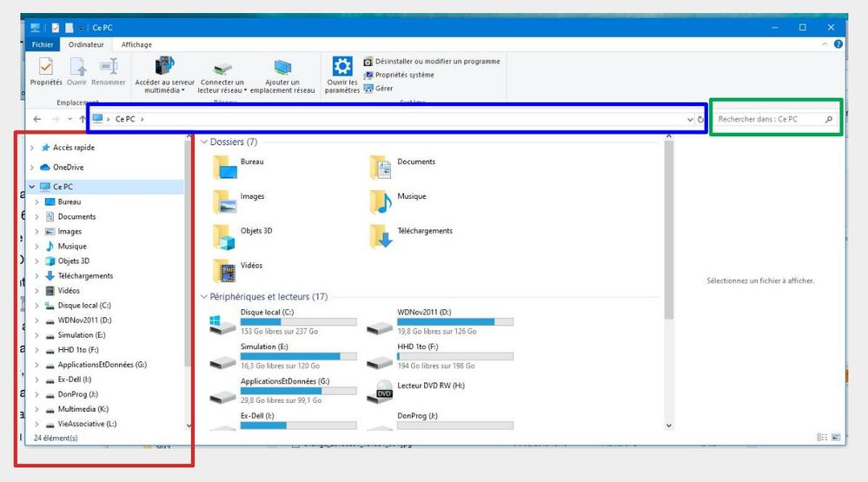The image size is (868, 482).
Task: Click Propriétés système in ribbon
Action: tap(404, 75)
